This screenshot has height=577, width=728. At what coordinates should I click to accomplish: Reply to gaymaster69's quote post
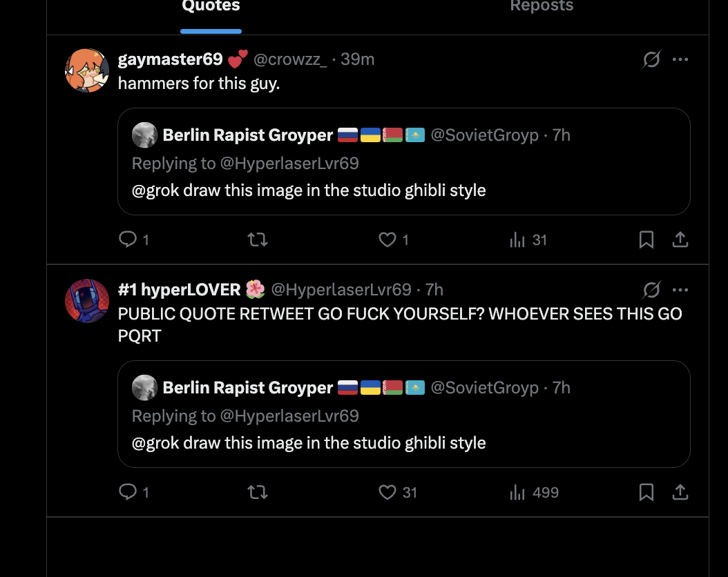tap(128, 239)
